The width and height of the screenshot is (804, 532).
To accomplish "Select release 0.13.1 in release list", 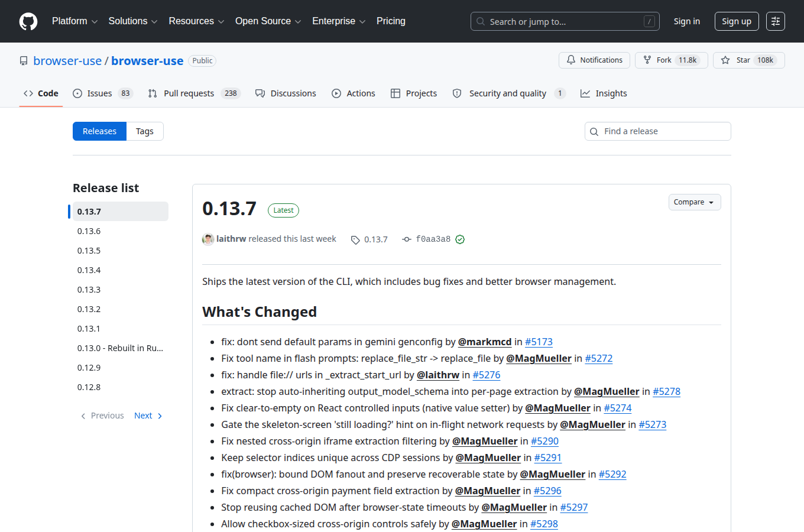I will pyautogui.click(x=121, y=329).
